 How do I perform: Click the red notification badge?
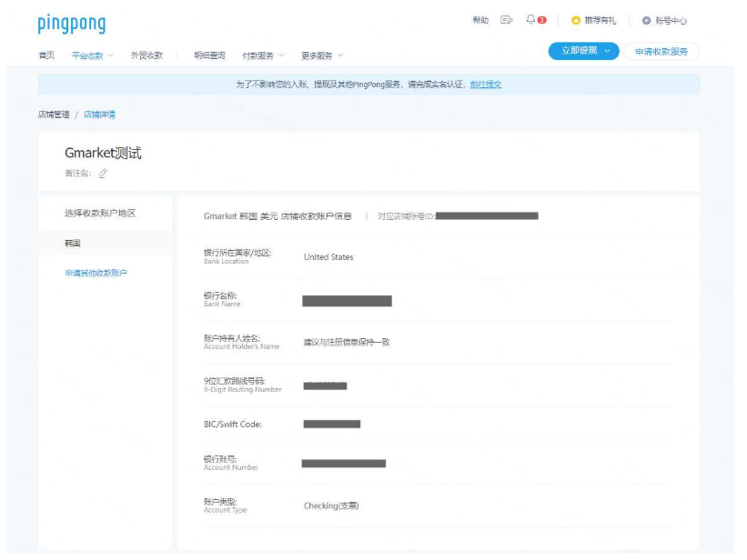[541, 20]
